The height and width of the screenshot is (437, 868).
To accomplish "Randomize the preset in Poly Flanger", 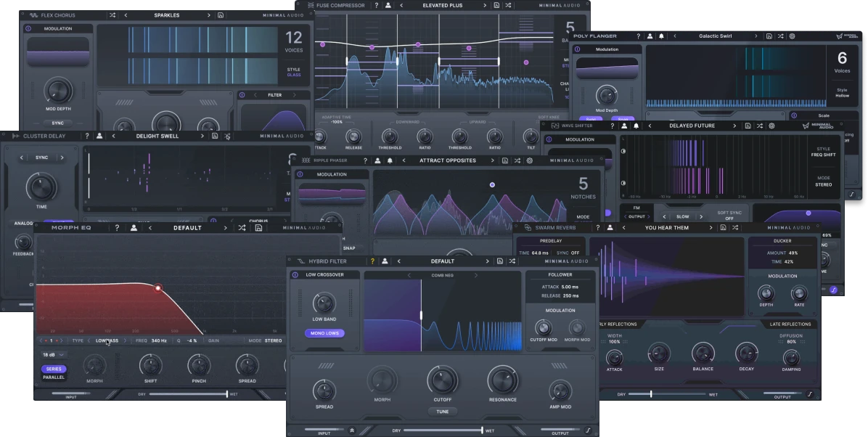I will click(780, 36).
